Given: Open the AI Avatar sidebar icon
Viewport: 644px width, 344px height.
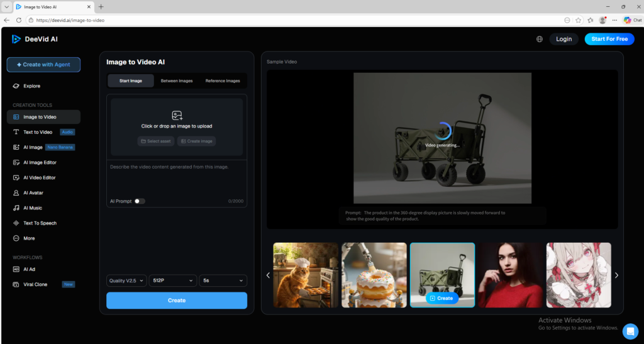Looking at the screenshot, I should pos(16,193).
